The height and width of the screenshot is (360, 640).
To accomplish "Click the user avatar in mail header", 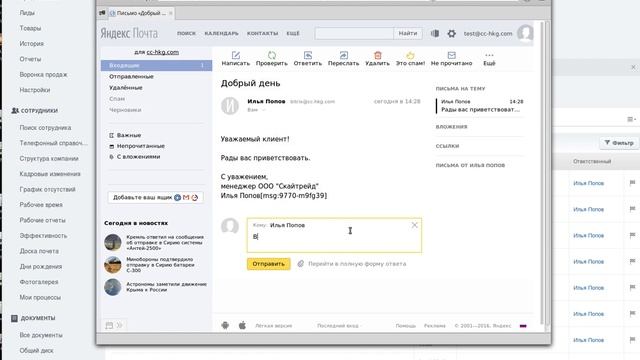I will [525, 33].
